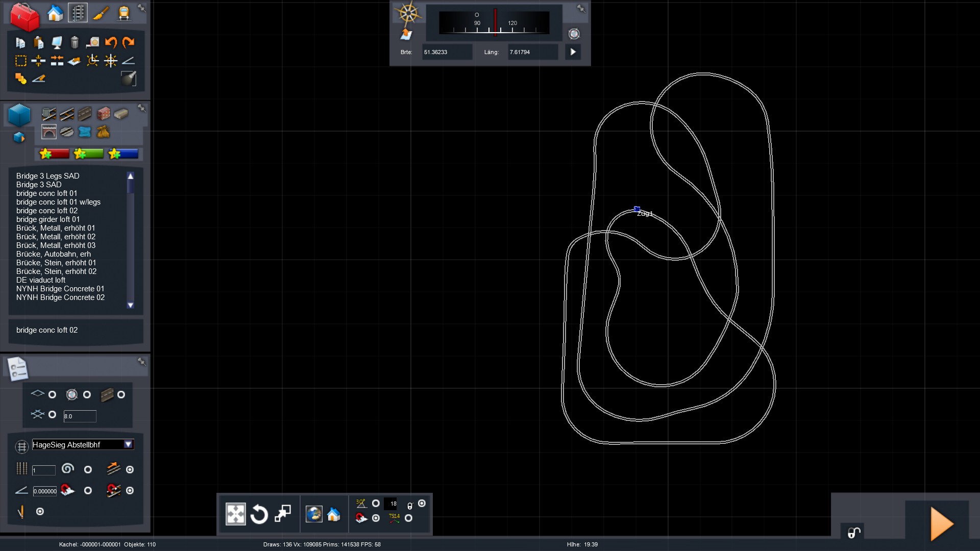Choose the blue water lake category
Screen dimensions: 980x551
[x=85, y=132]
